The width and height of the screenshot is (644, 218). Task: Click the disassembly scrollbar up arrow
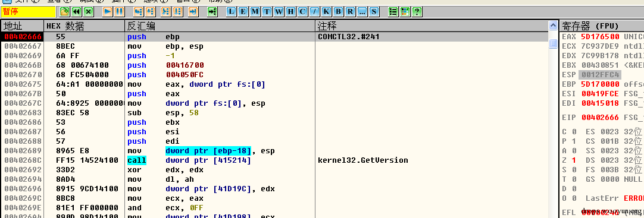pos(553,26)
